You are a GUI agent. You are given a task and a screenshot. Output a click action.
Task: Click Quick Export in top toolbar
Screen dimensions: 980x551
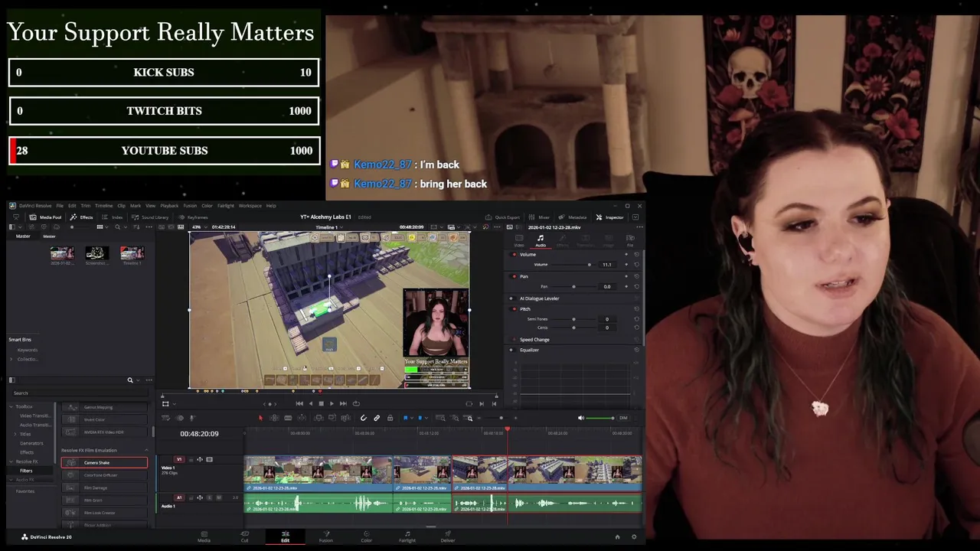502,217
